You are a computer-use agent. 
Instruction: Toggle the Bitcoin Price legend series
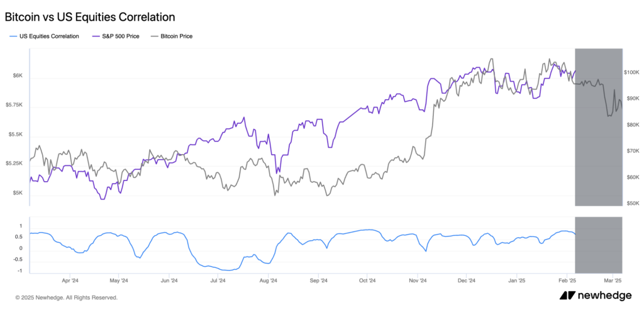coord(172,36)
